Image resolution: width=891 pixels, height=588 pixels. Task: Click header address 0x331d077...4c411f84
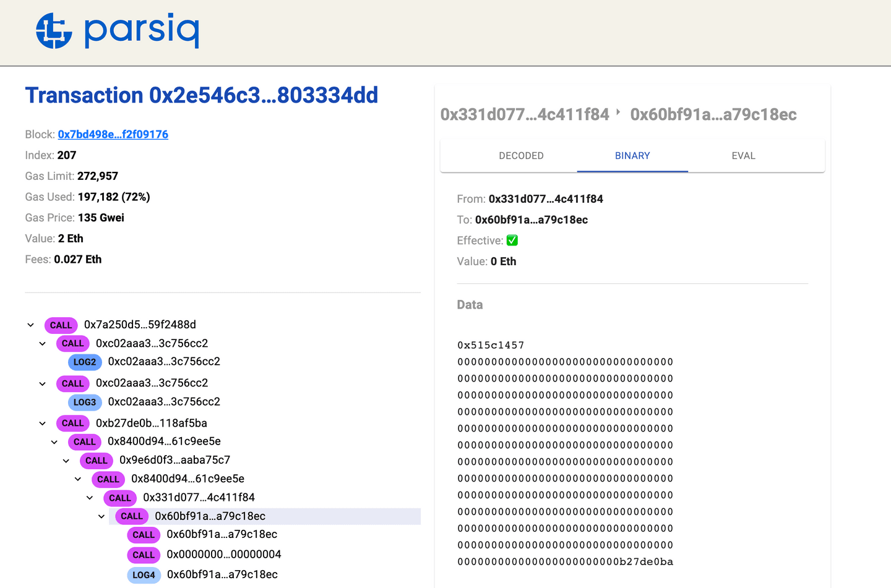(525, 114)
